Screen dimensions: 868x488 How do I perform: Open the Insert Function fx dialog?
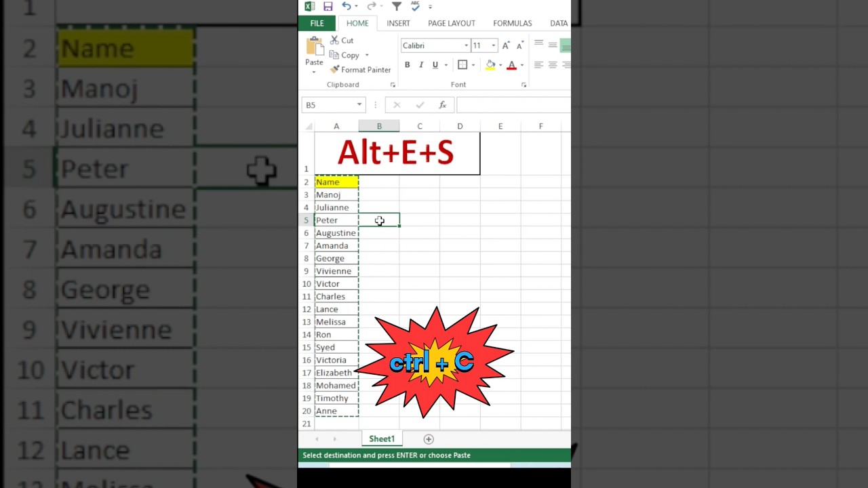click(x=442, y=105)
